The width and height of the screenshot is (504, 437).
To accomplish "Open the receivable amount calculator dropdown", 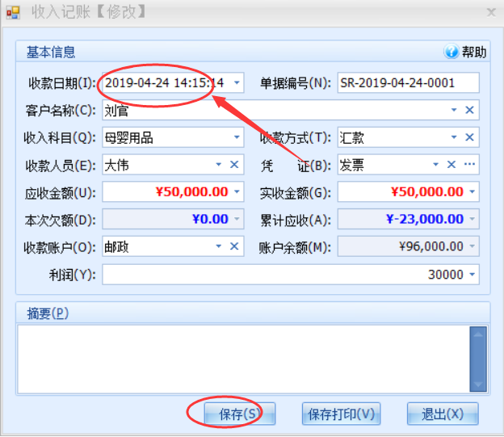I will point(236,192).
